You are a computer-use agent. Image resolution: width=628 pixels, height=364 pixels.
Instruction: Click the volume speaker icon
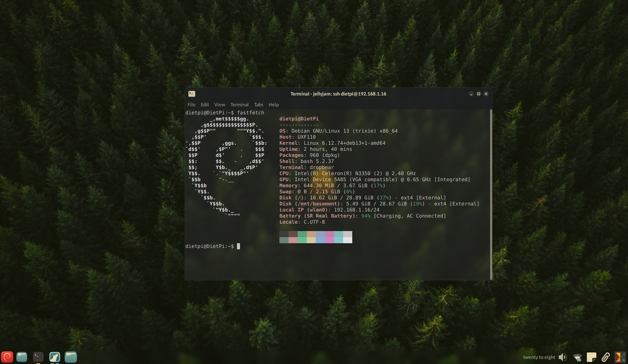pyautogui.click(x=563, y=357)
